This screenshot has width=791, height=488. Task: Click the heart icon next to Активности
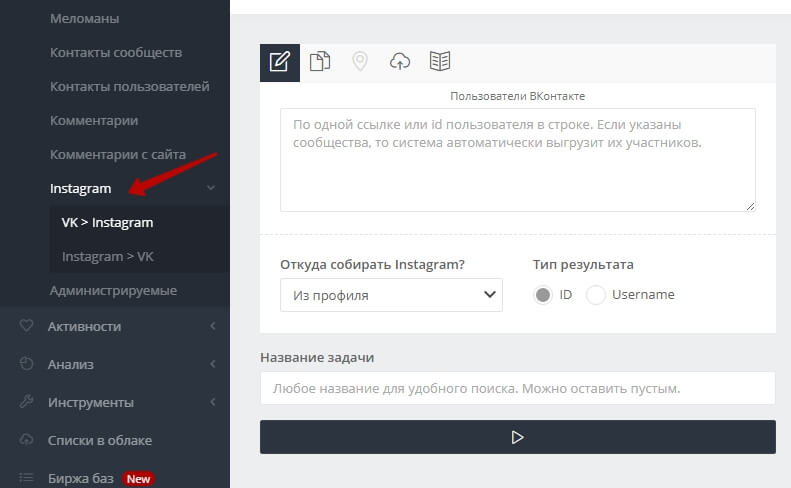(27, 326)
